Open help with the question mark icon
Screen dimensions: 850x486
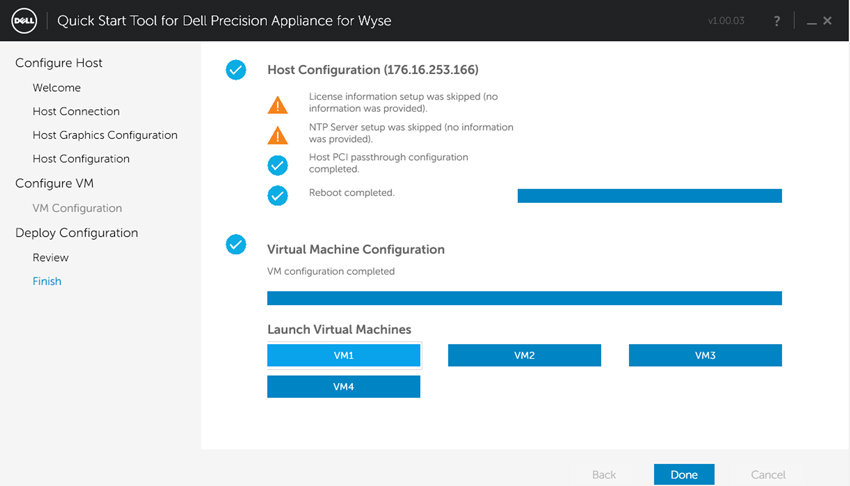click(777, 21)
